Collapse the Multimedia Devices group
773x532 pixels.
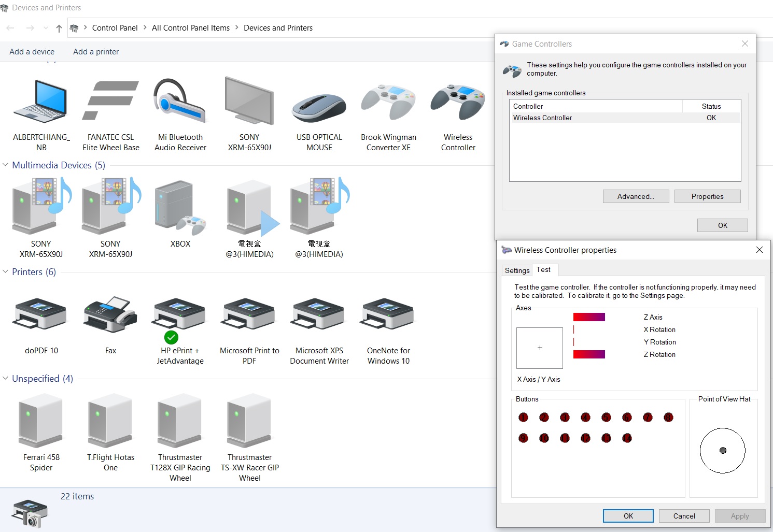[6, 165]
